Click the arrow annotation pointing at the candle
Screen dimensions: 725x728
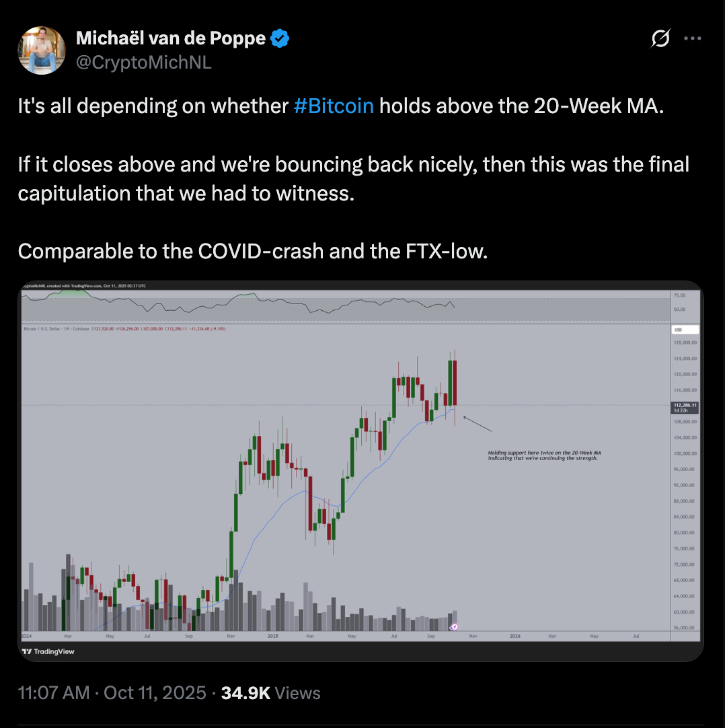click(478, 424)
